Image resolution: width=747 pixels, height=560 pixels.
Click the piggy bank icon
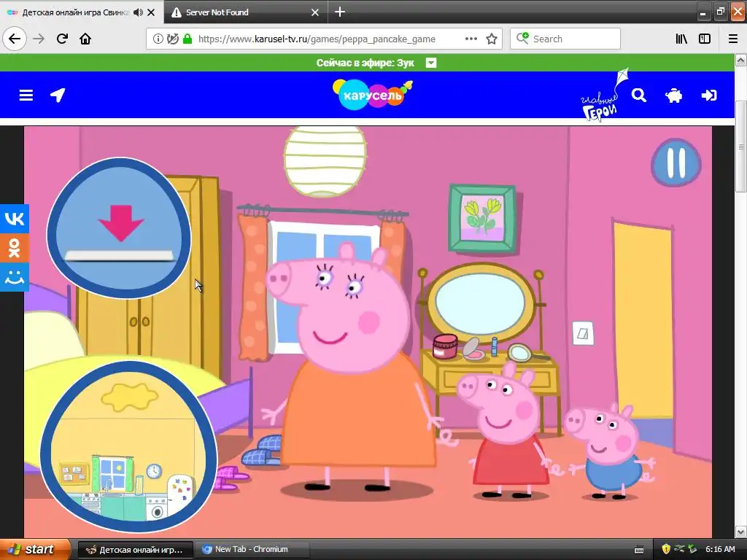673,96
